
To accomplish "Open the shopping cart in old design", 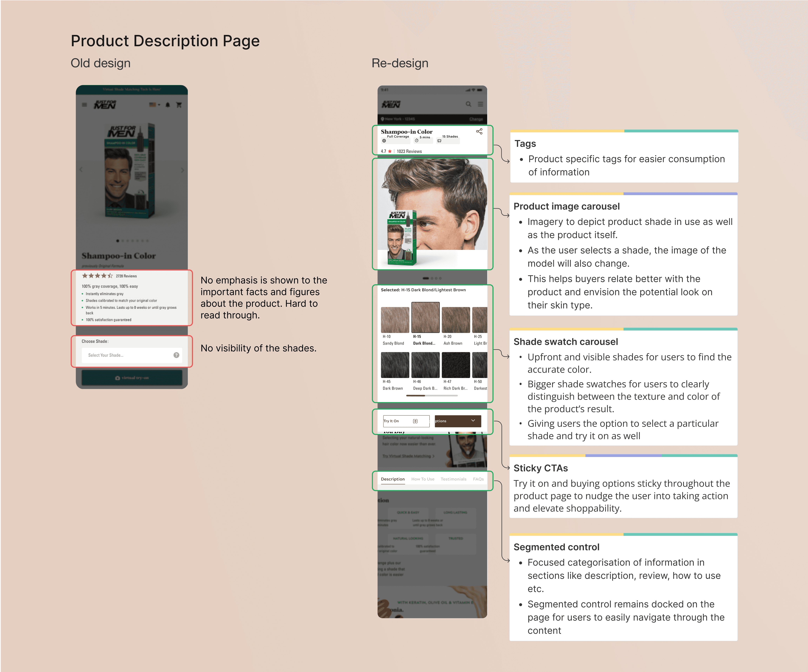I will (x=179, y=105).
